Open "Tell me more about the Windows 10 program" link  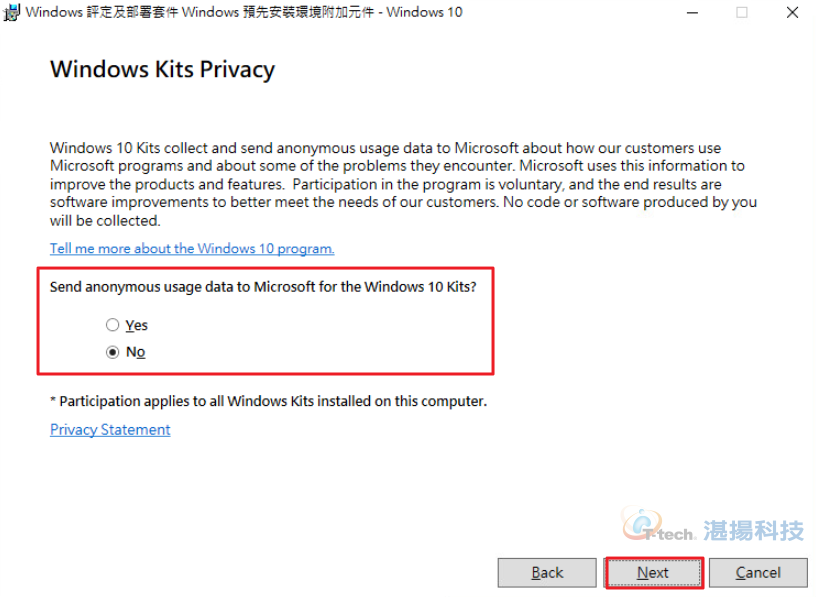coord(192,248)
